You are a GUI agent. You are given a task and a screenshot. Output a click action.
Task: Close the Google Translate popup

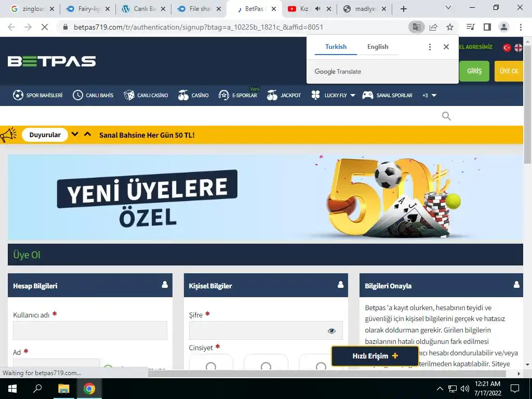coord(446,47)
